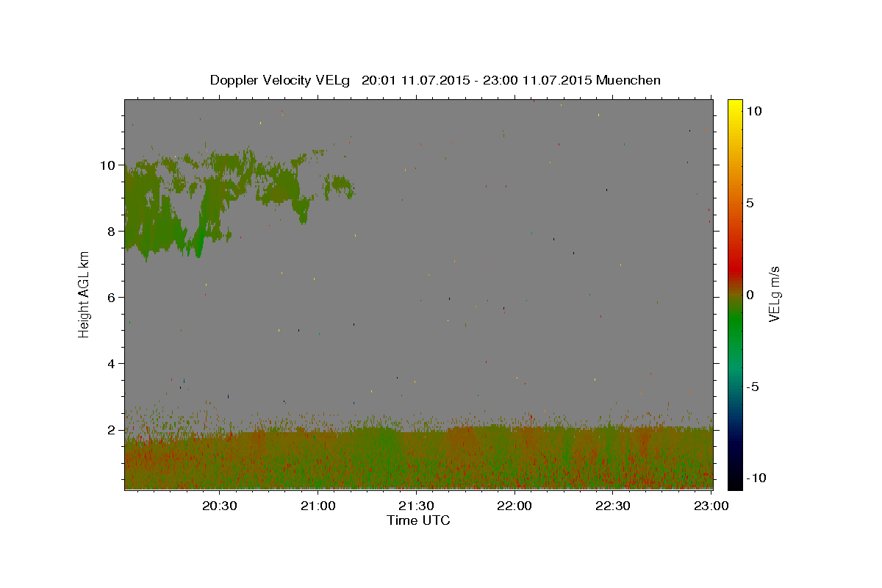The height and width of the screenshot is (588, 882).
Task: Click the height tick label 4
Action: point(112,363)
